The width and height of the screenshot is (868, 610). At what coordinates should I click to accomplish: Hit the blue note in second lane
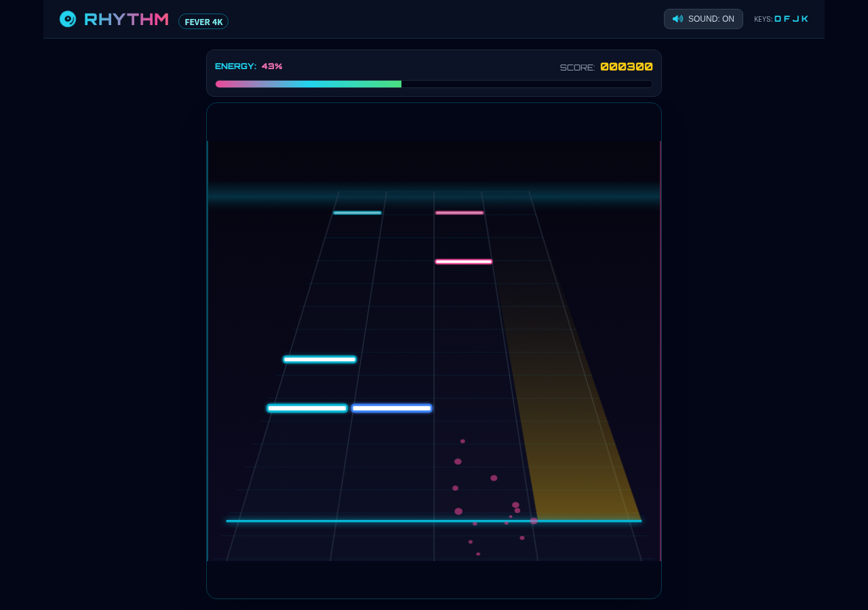coord(392,408)
